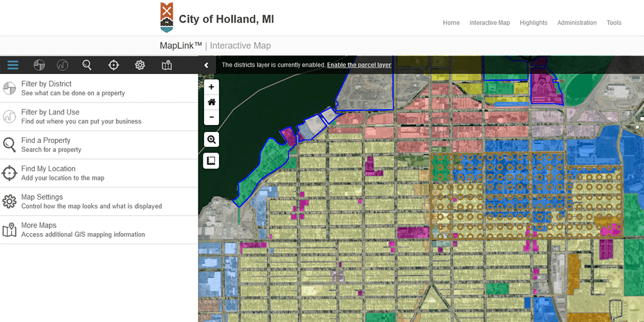This screenshot has height=322, width=644.
Task: Click the crosshair icon beside Find My Location
Action: pyautogui.click(x=9, y=173)
